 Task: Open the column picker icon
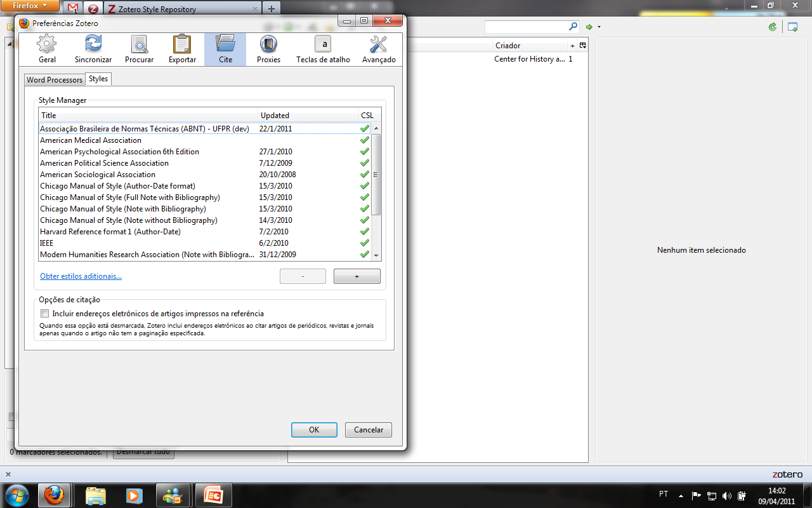(582, 46)
